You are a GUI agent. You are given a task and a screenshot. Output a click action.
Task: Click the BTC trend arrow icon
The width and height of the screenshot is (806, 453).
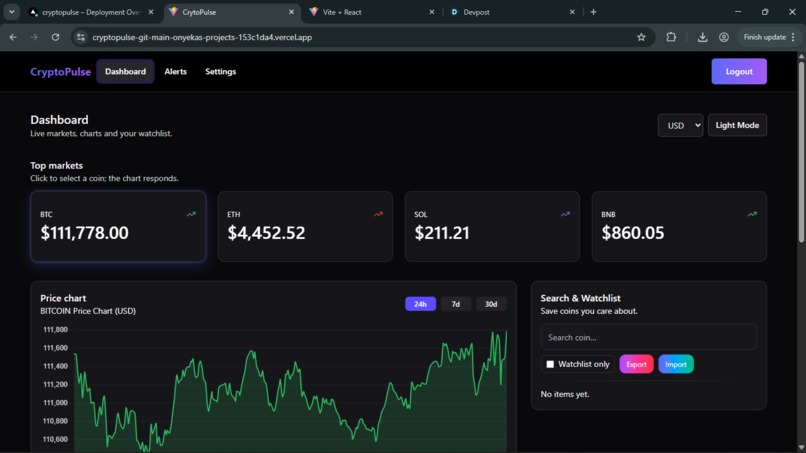[x=191, y=214]
